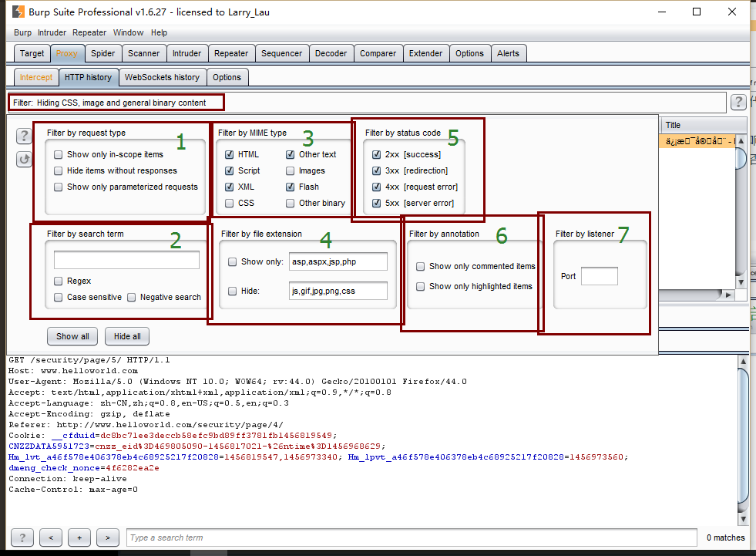Enable Hide items without responses
756x556 pixels.
pos(59,171)
